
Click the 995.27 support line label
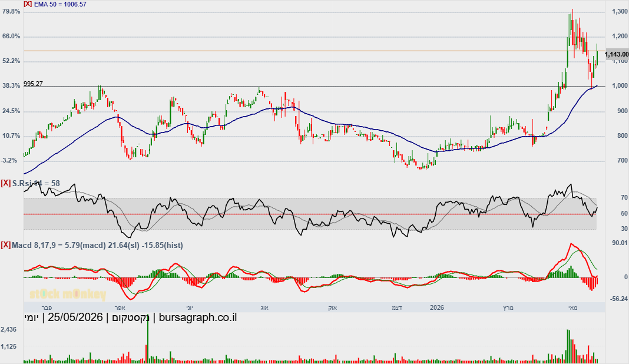point(34,84)
